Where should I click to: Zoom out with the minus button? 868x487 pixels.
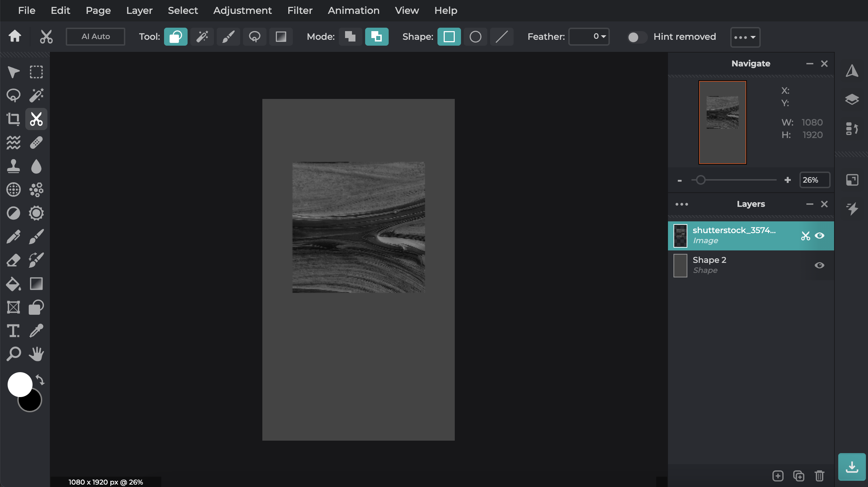(x=680, y=180)
